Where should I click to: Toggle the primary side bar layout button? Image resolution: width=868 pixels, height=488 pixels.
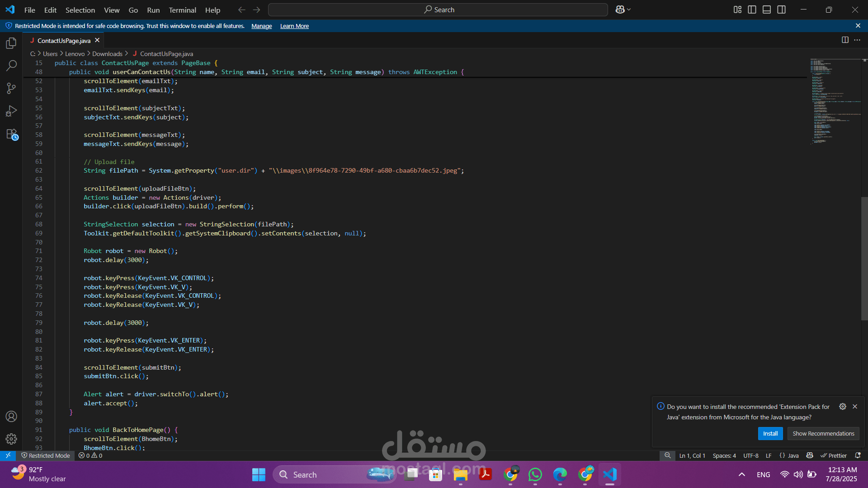click(752, 9)
